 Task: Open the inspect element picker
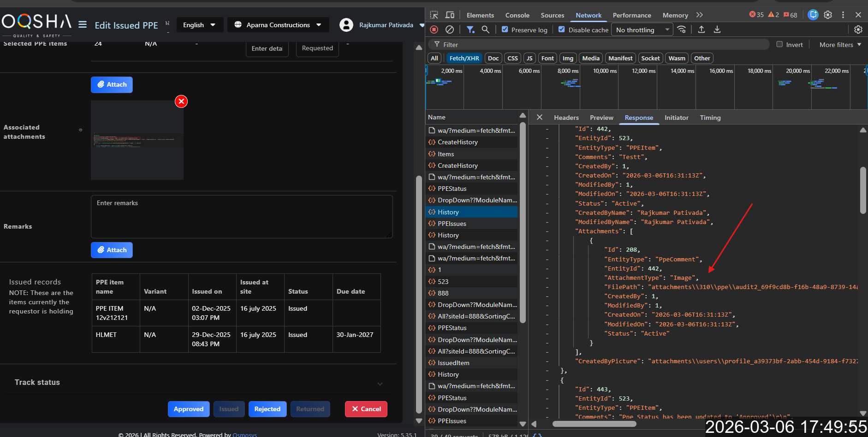click(x=434, y=15)
